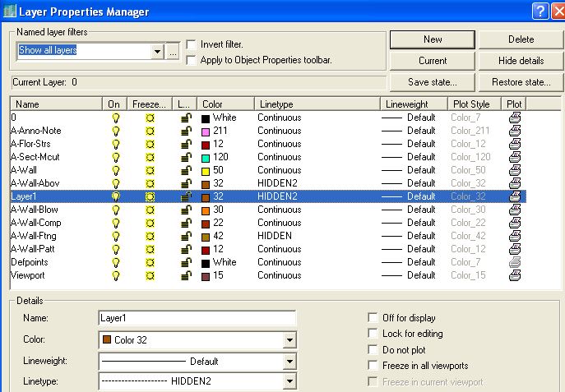Image resolution: width=565 pixels, height=392 pixels.
Task: Click the lock icon for A-Flor-Strs layer
Action: [186, 144]
